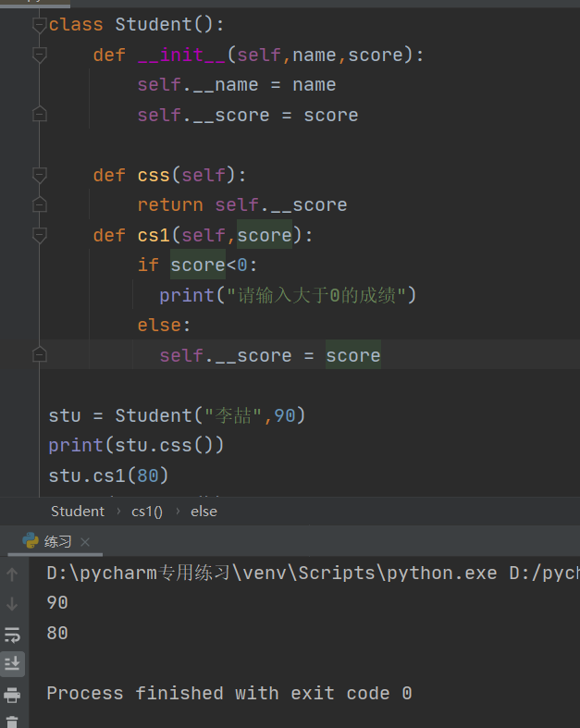Screen dimensions: 580x728
Task: Click fold end marker beside return self.__score
Action: pos(39,204)
